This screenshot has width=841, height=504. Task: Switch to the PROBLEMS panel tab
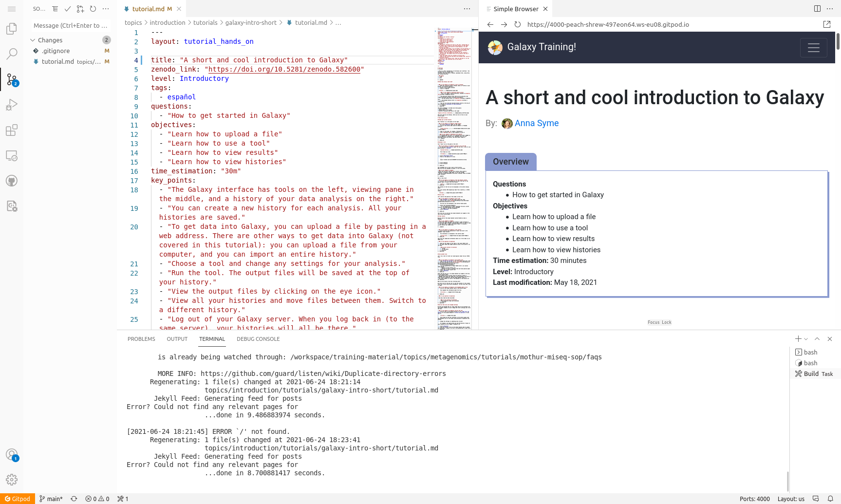tap(141, 339)
